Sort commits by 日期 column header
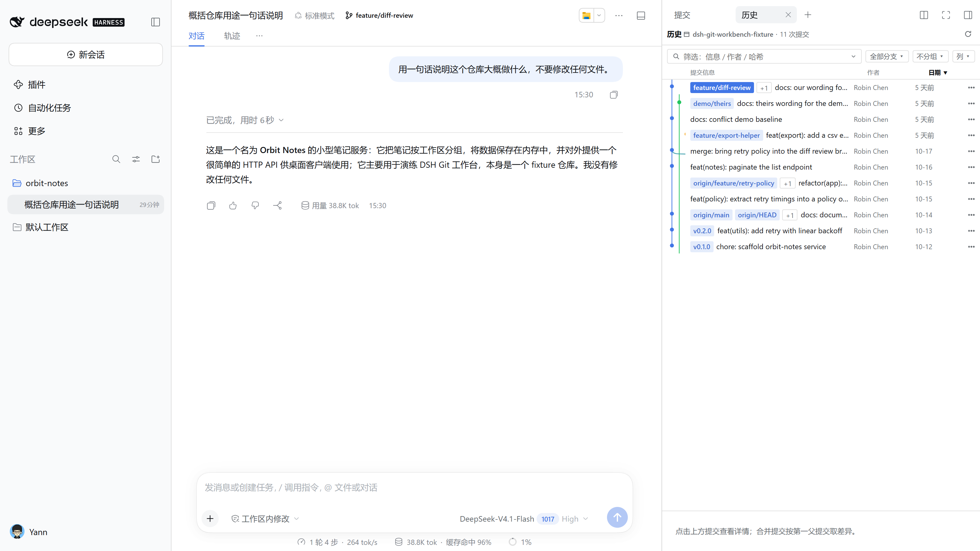This screenshot has width=980, height=551. (937, 72)
